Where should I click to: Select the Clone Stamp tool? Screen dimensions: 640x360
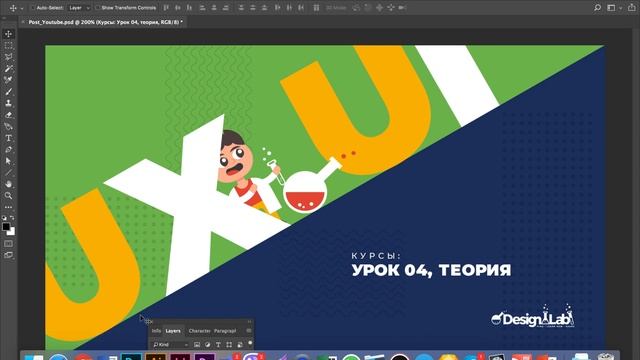[9, 103]
